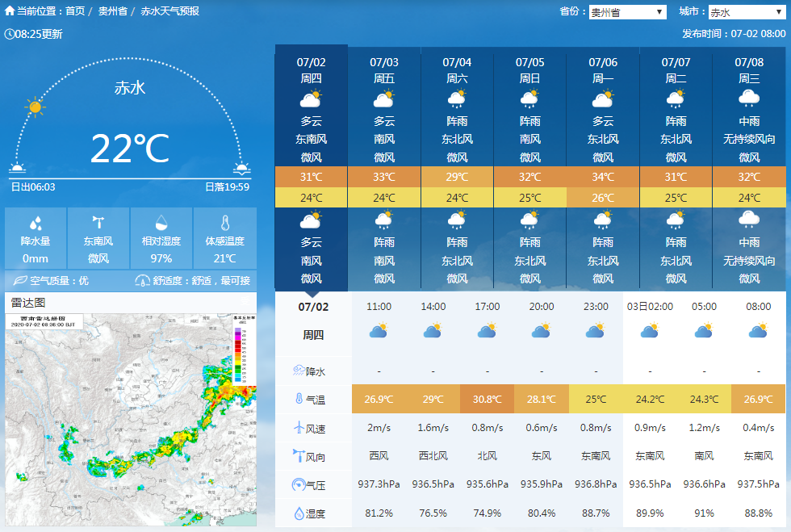Click the sunrise icon above 日出06:03
The image size is (791, 532).
coord(17,168)
